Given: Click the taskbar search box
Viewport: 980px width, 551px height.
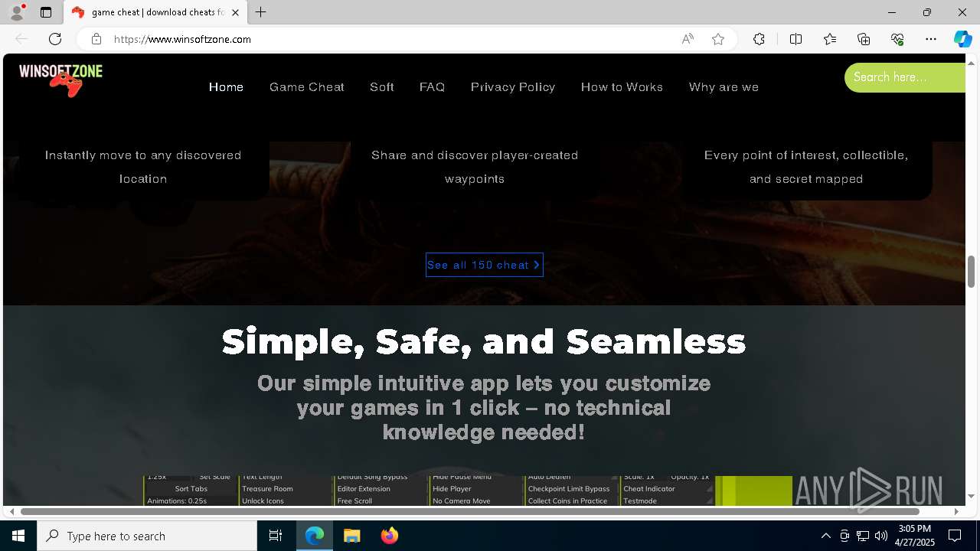Looking at the screenshot, I should (147, 536).
